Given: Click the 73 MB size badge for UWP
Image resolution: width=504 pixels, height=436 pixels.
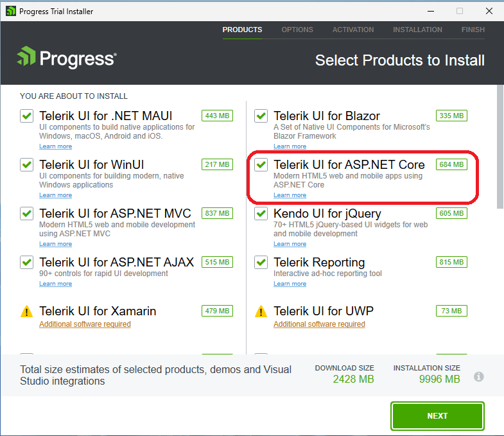Looking at the screenshot, I should [x=451, y=311].
